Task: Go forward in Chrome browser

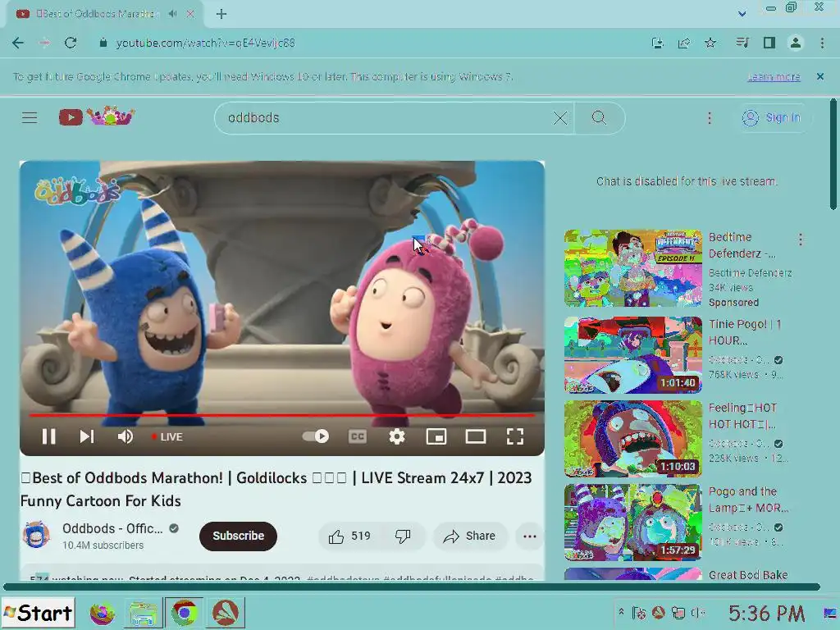Action: click(44, 43)
